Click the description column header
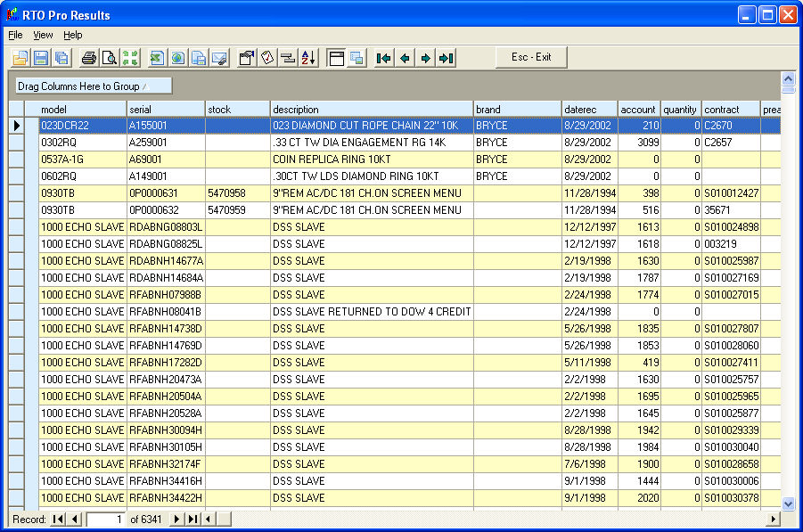This screenshot has width=803, height=532. (x=371, y=110)
